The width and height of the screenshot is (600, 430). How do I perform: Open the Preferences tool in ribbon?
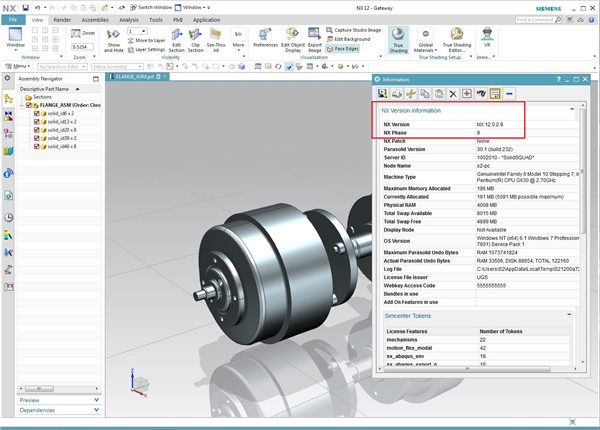point(265,36)
